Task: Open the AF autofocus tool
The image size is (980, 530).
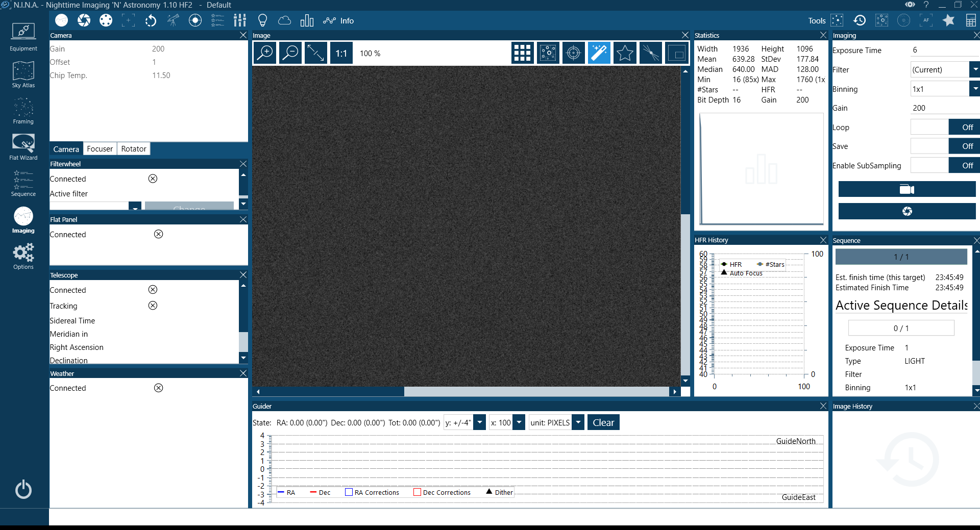Action: pyautogui.click(x=926, y=20)
